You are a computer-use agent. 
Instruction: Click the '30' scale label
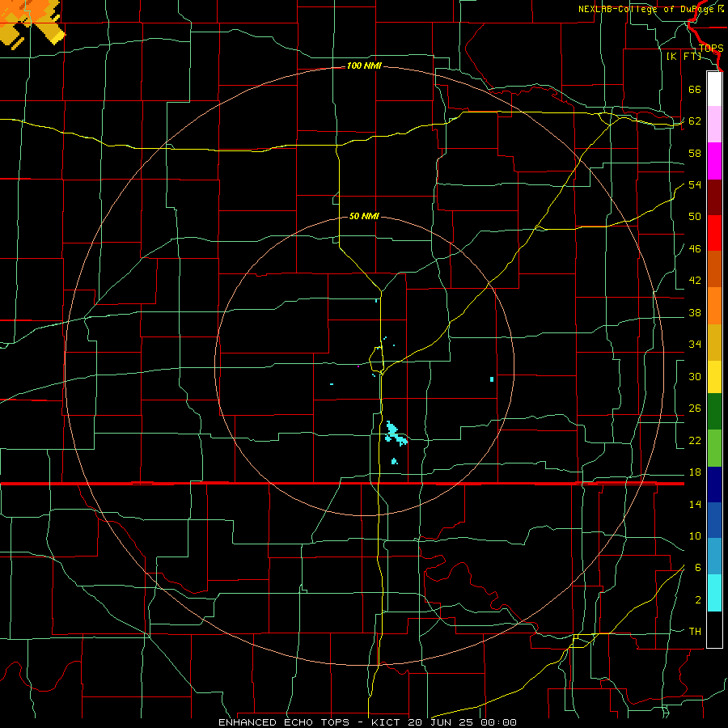[695, 376]
